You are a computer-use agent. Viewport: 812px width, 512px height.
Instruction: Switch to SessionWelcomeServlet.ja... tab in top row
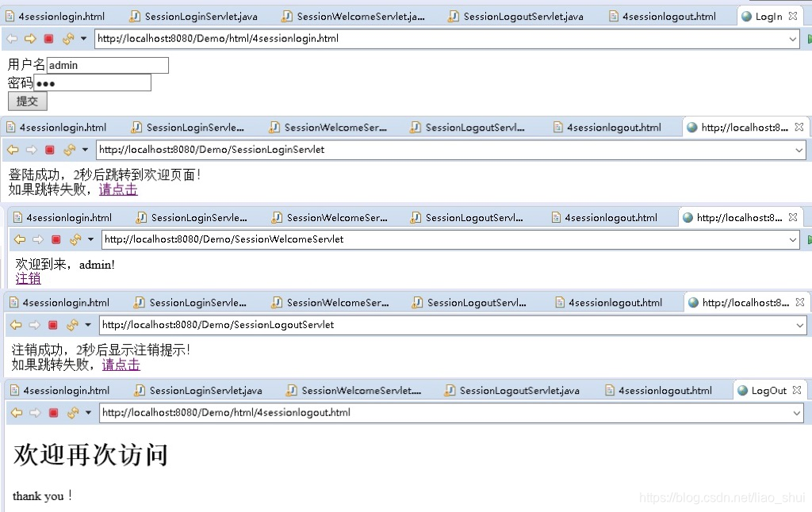click(353, 17)
